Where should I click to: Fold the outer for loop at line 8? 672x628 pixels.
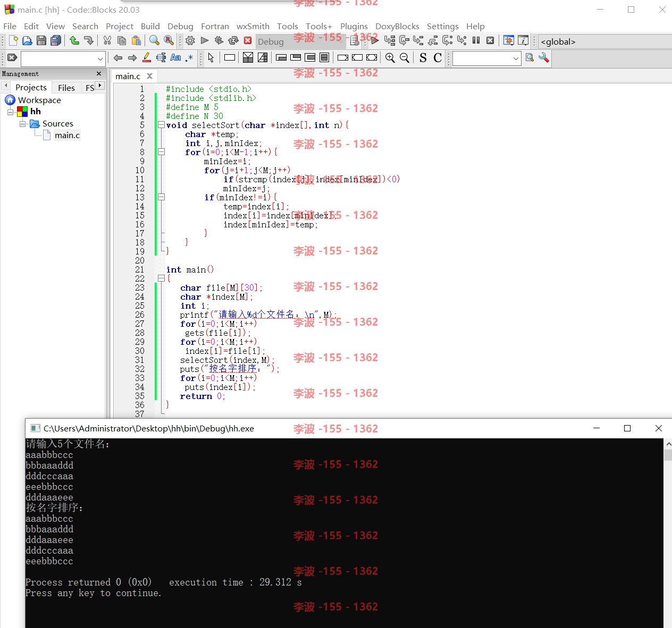(161, 152)
